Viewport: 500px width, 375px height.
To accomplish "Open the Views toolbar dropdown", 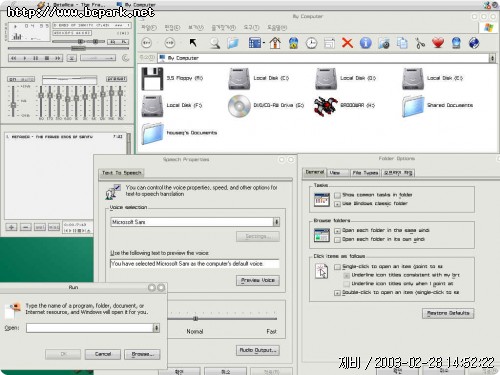I will click(263, 43).
